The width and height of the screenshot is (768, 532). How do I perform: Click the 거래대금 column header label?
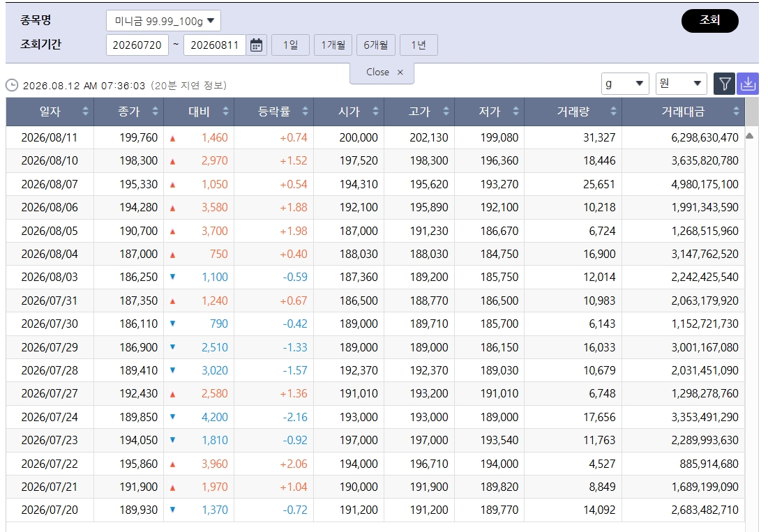tap(683, 112)
